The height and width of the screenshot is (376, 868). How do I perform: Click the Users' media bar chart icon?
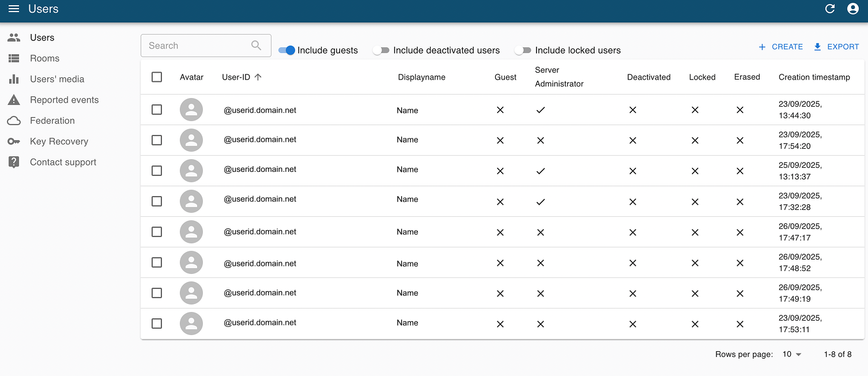pyautogui.click(x=14, y=79)
